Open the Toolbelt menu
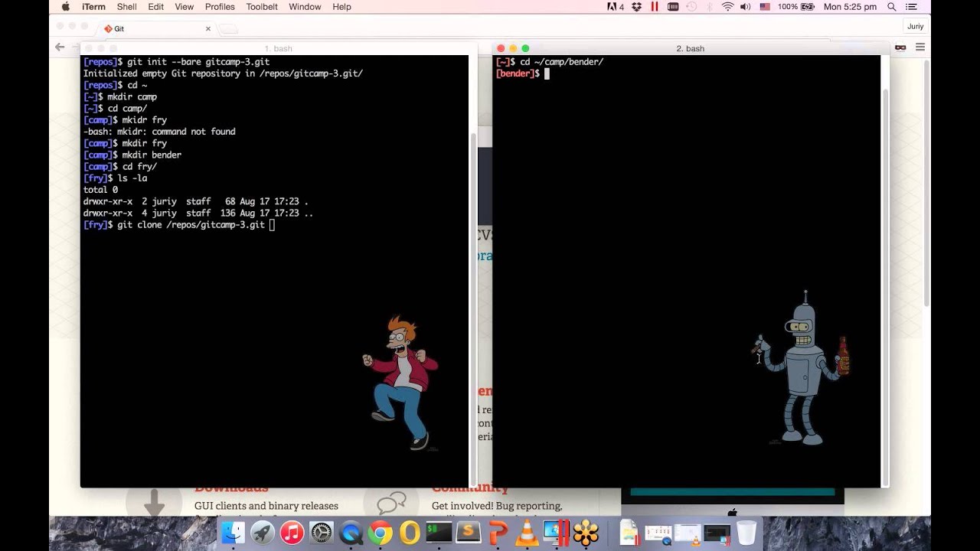Screen dimensions: 980x551 (262, 7)
